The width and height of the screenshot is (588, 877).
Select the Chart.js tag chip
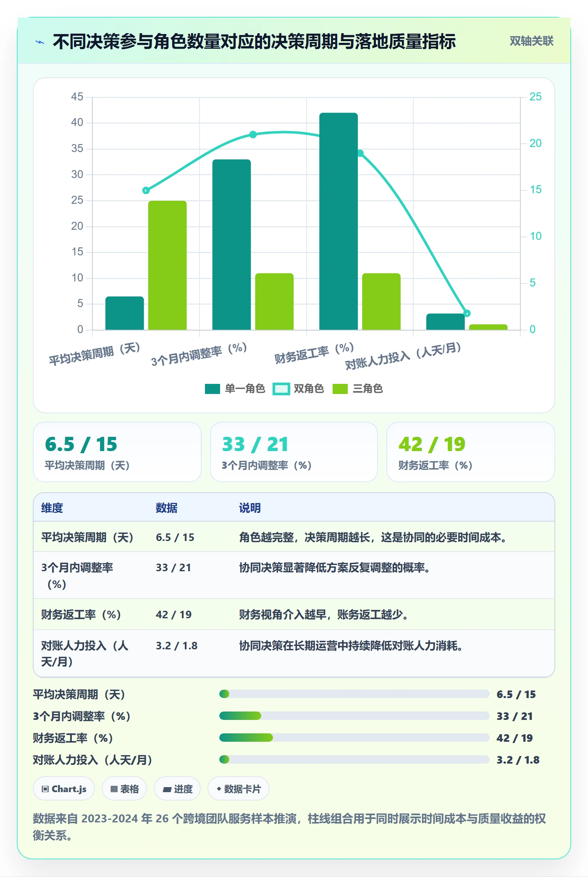click(x=64, y=789)
